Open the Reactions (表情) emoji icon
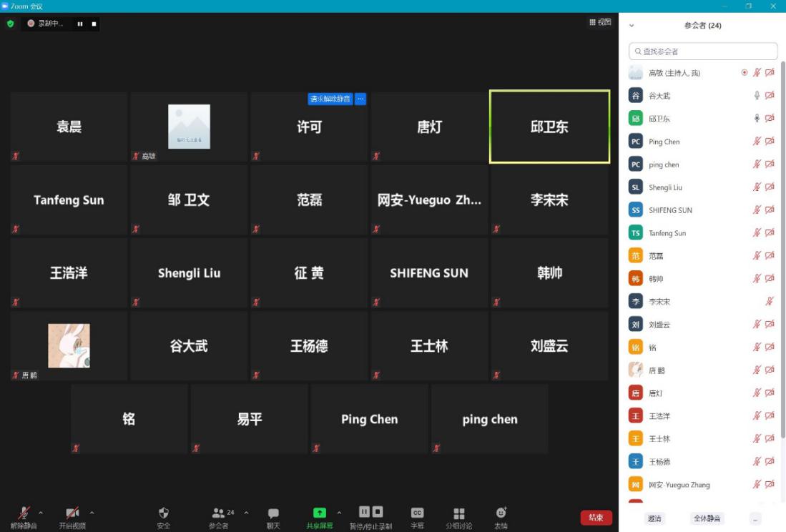Screen dimensions: 786x532 [x=501, y=513]
